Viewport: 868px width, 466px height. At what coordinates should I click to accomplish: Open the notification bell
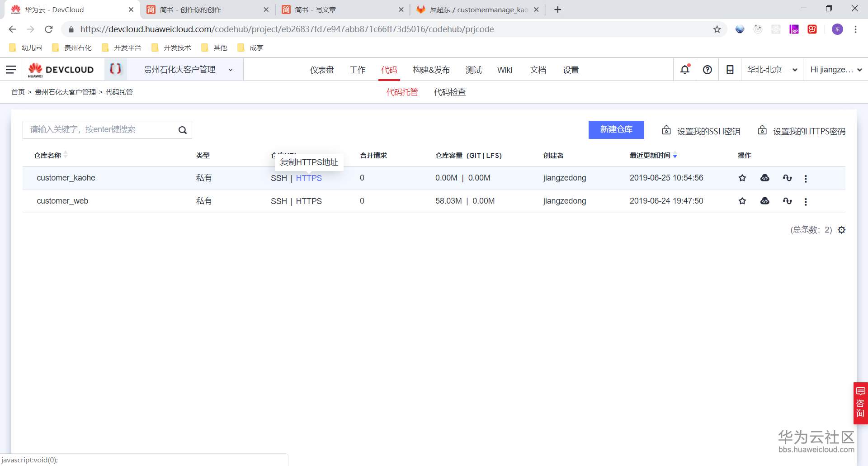pyautogui.click(x=685, y=69)
